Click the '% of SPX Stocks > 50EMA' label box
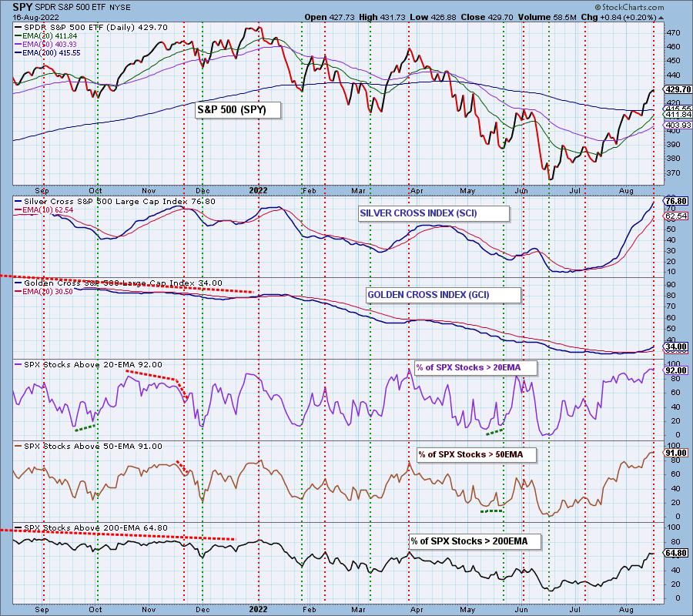The image size is (693, 616). pyautogui.click(x=477, y=455)
